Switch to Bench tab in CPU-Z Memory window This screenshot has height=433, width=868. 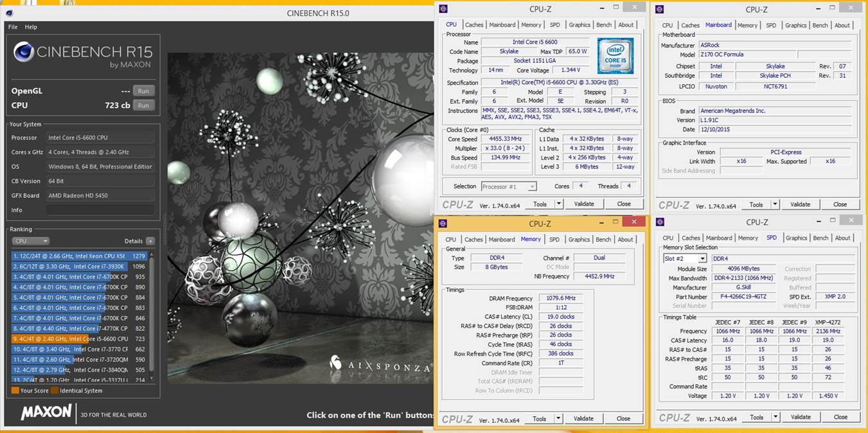point(603,240)
